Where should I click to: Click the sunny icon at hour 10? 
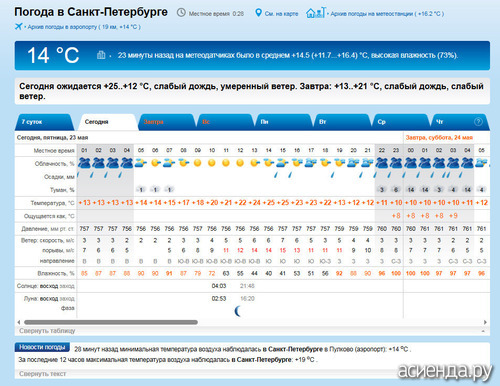coord(212,163)
